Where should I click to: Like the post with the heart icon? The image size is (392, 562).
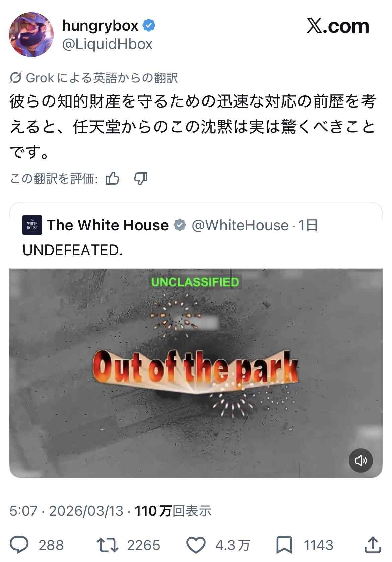pyautogui.click(x=196, y=545)
